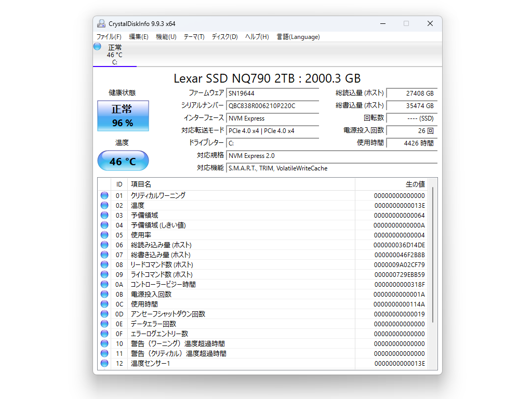Click status orb for row 01 クリティカルワーニング
The height and width of the screenshot is (399, 532).
click(104, 195)
